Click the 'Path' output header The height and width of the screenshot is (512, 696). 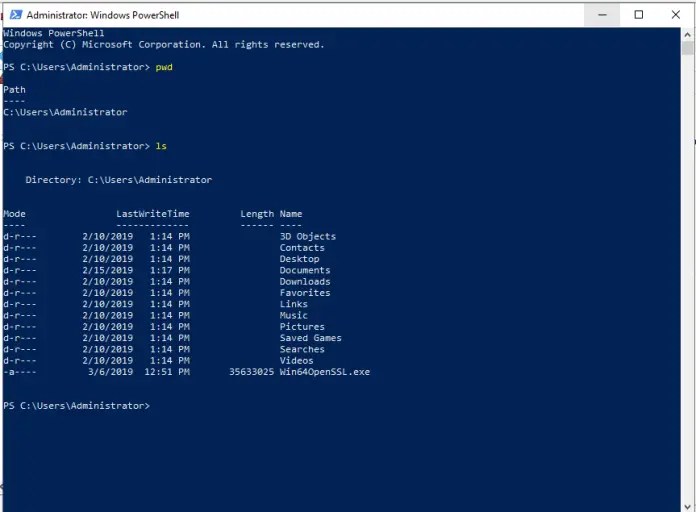[x=14, y=90]
